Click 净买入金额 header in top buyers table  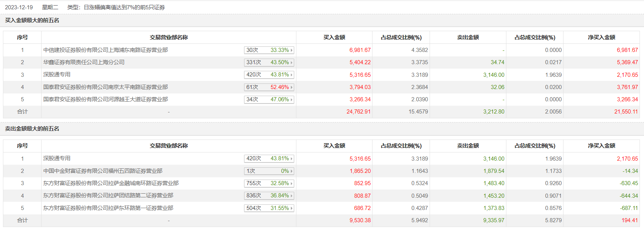(x=601, y=37)
